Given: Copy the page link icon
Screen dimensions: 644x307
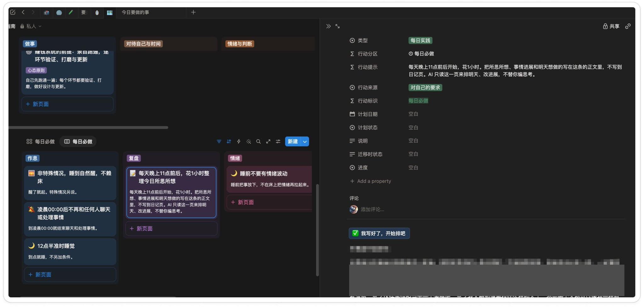Looking at the screenshot, I should pos(628,26).
